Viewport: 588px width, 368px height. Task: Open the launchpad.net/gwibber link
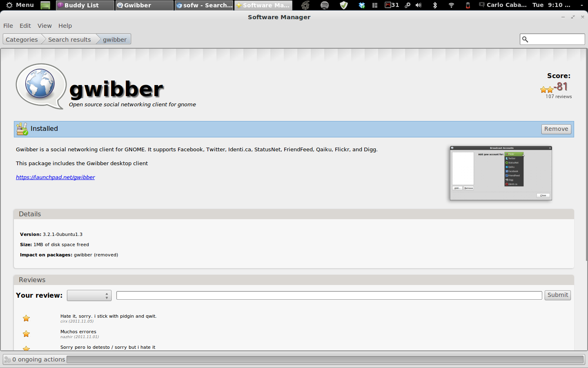[x=56, y=177]
